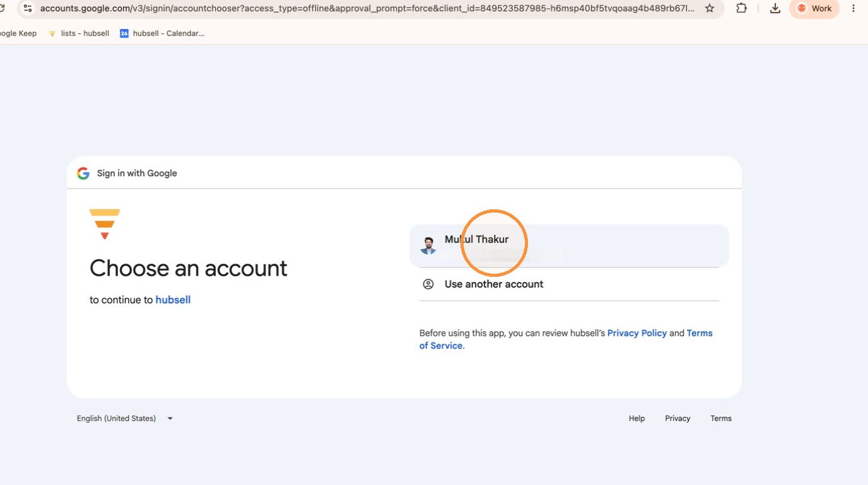Select the Mukul Thakur account
The width and height of the screenshot is (868, 485).
tap(569, 246)
